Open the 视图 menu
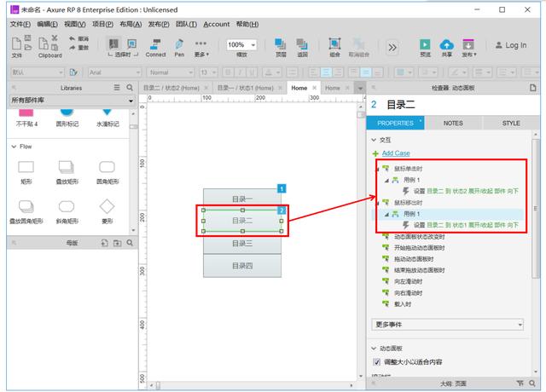Viewport: 546px width, 392px height. [x=75, y=24]
